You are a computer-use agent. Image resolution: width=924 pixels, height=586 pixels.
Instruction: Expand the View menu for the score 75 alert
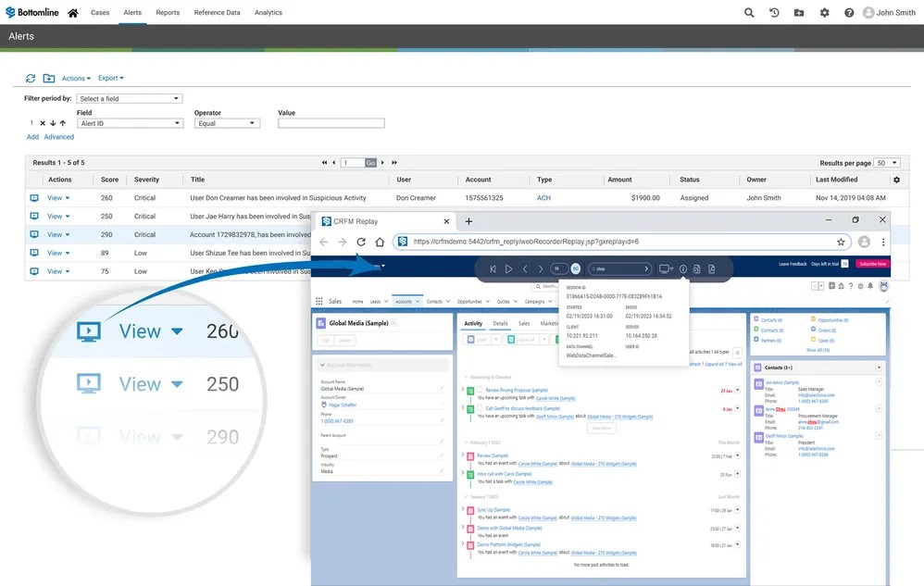tap(68, 271)
